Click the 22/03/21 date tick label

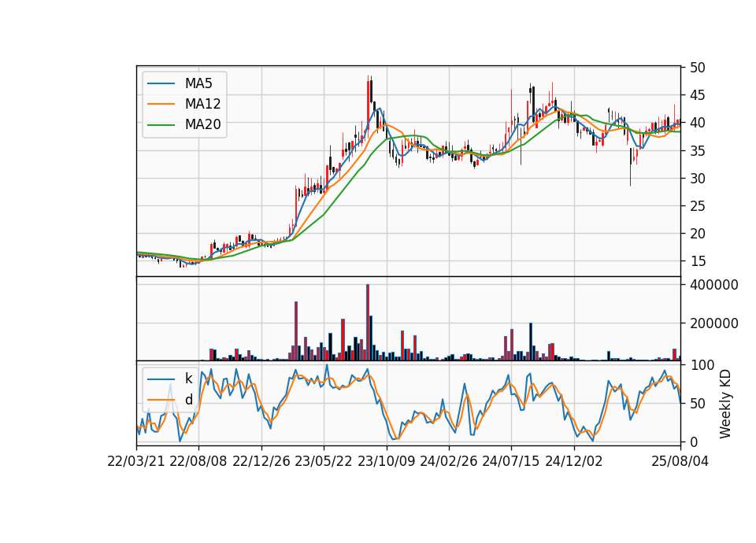[136, 461]
